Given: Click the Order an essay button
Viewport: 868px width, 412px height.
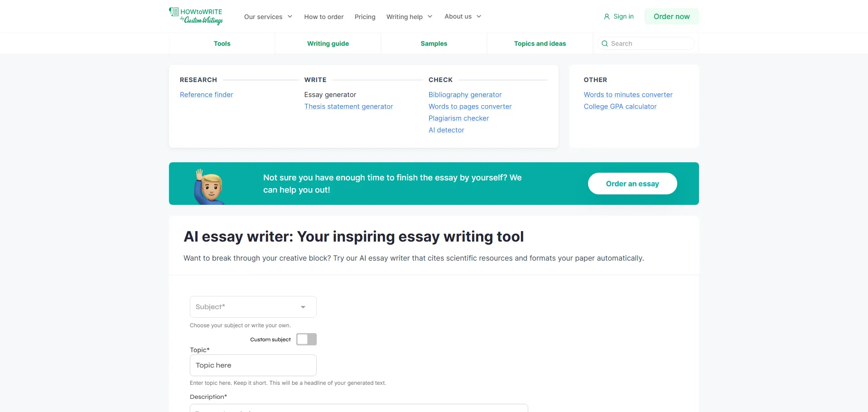Looking at the screenshot, I should (x=632, y=184).
